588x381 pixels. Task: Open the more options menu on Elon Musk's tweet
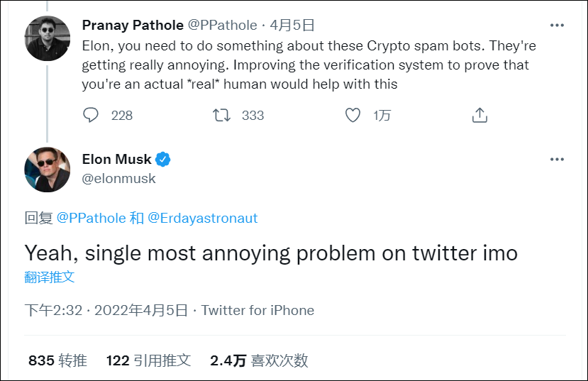(558, 159)
